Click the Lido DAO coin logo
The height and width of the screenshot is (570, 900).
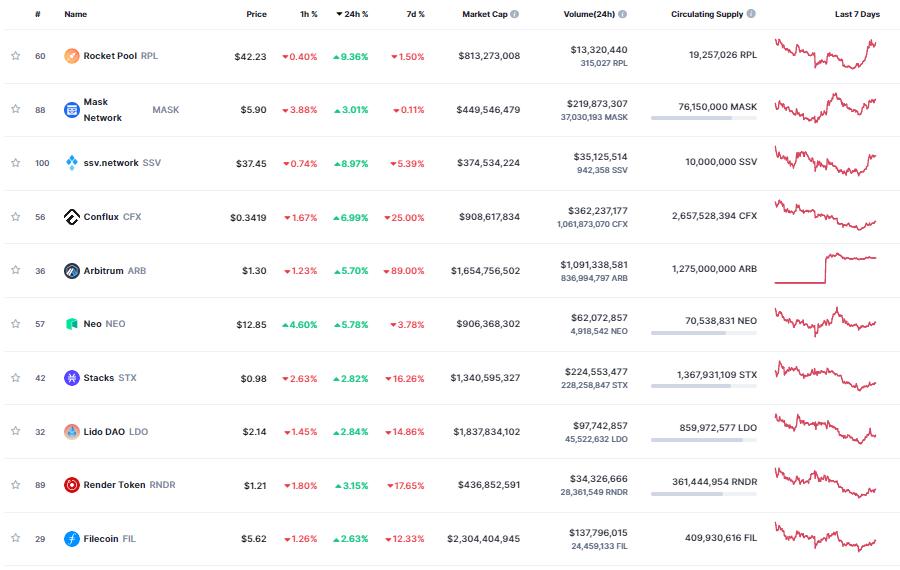[72, 432]
